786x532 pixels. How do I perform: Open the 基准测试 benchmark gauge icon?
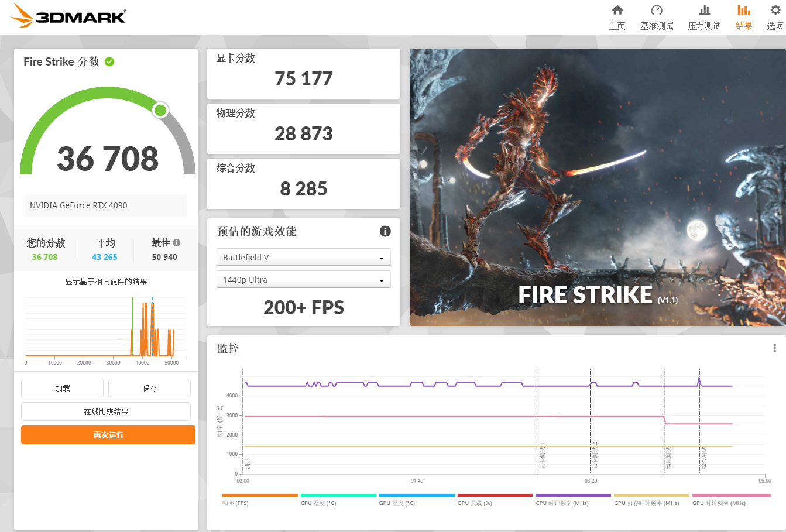tap(657, 10)
